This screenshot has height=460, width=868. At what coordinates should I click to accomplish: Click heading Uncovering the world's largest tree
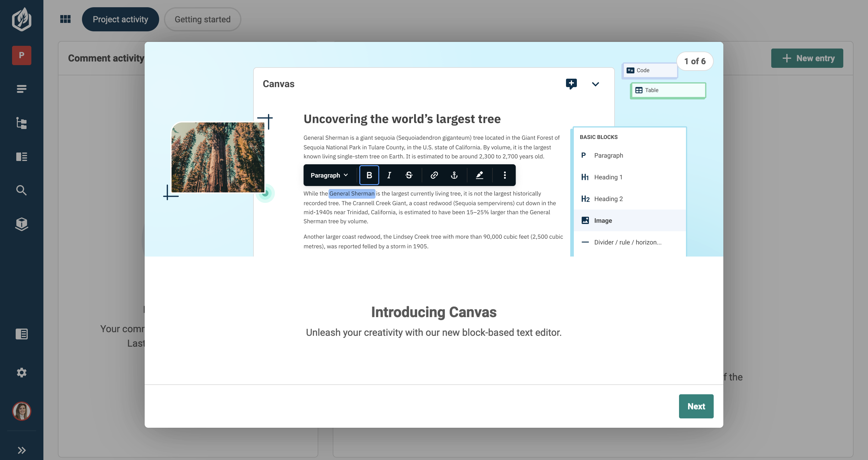point(402,119)
